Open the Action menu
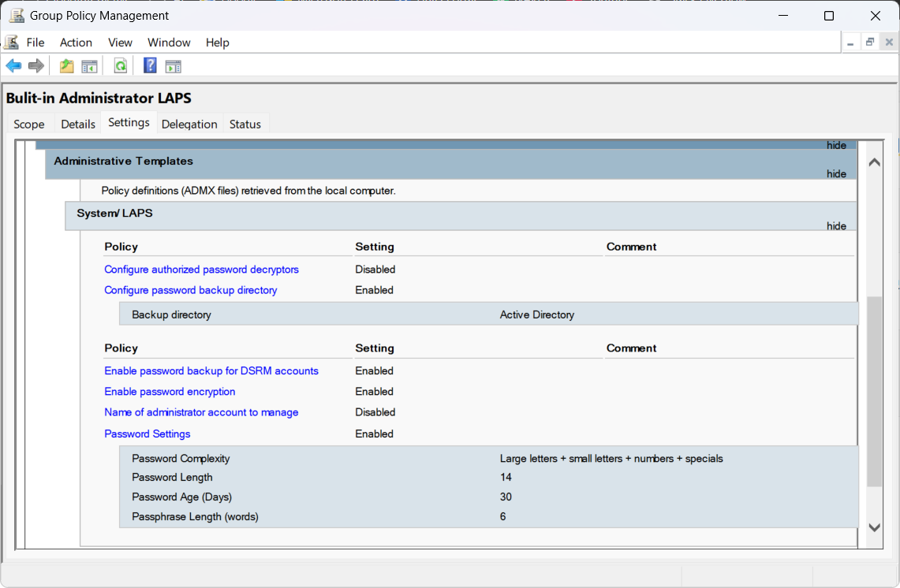 (76, 43)
